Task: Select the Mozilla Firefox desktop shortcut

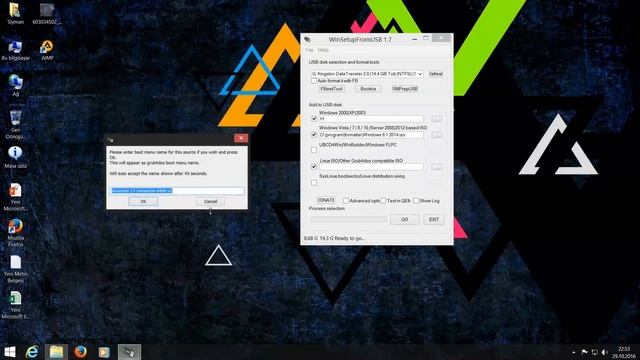Action: 16,233
